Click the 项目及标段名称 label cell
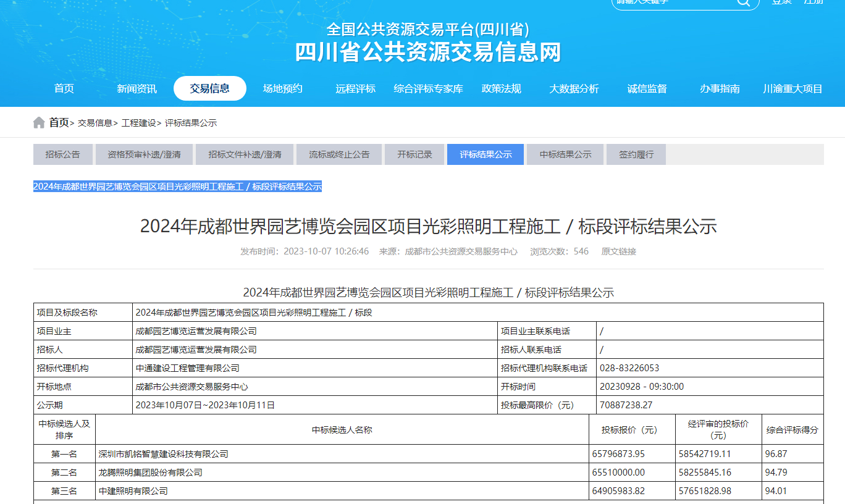Image resolution: width=845 pixels, height=504 pixels. 83,313
